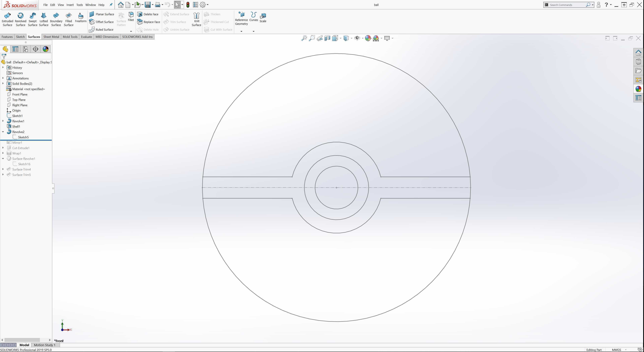The image size is (644, 352).
Task: Click the Zoom to Fit icon
Action: point(304,38)
